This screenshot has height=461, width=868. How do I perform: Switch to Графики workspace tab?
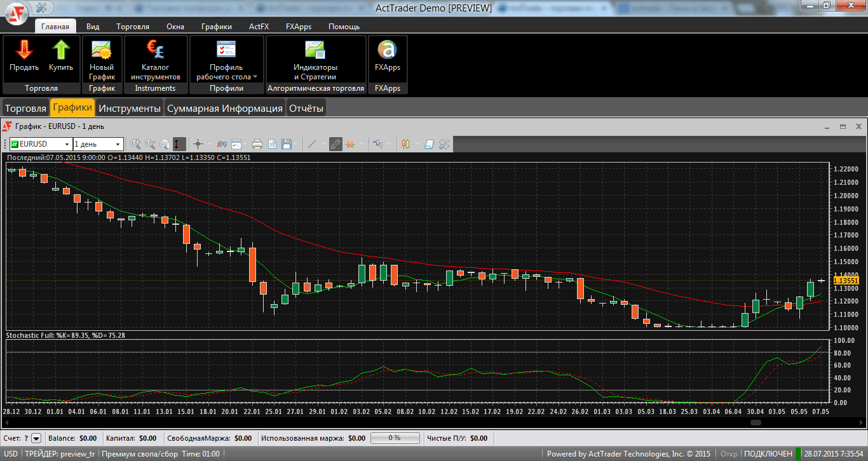click(x=72, y=107)
